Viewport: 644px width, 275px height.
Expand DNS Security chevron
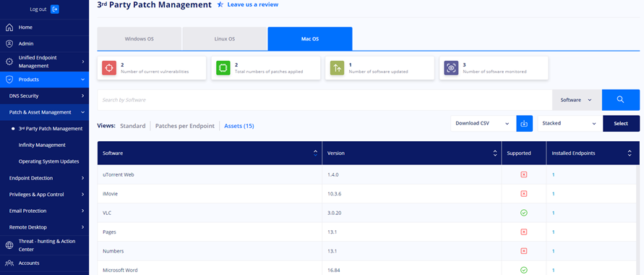coord(82,96)
